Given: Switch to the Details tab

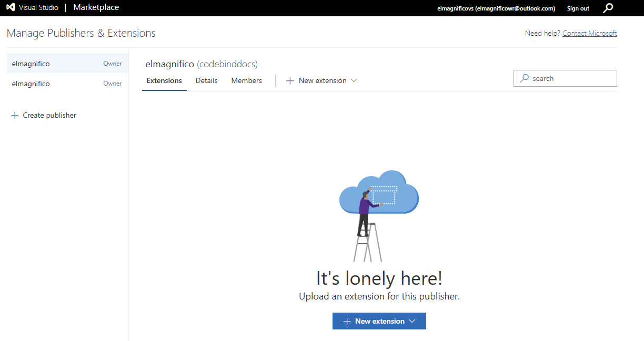Looking at the screenshot, I should click(x=206, y=80).
